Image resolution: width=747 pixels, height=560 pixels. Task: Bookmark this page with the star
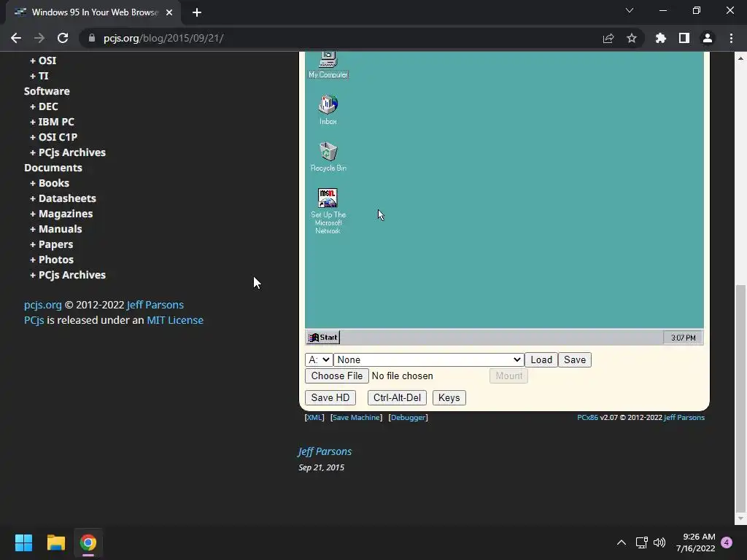[x=632, y=38]
